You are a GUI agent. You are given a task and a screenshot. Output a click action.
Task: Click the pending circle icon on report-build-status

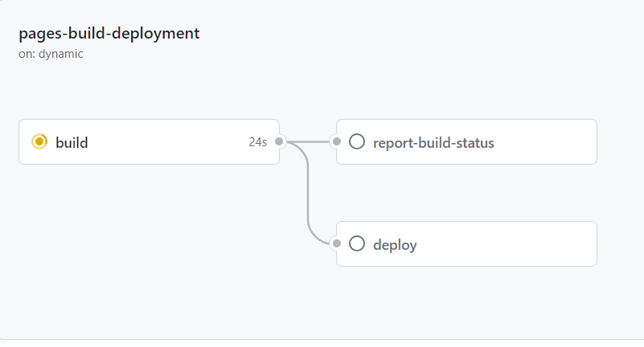pos(357,142)
